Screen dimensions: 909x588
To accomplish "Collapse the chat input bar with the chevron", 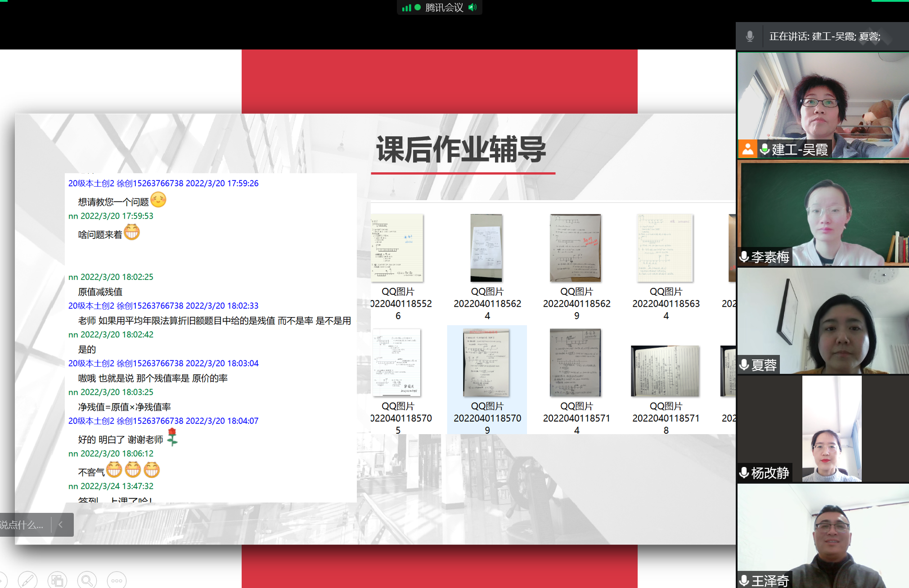I will [x=61, y=525].
